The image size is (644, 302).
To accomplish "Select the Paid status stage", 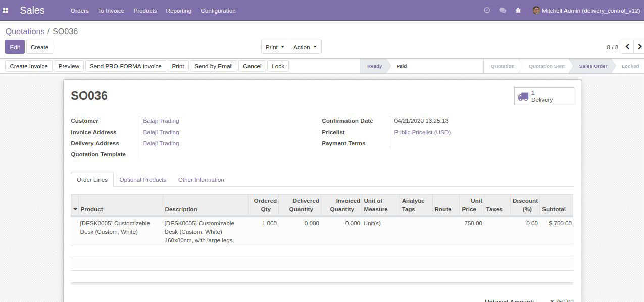I will tap(402, 66).
